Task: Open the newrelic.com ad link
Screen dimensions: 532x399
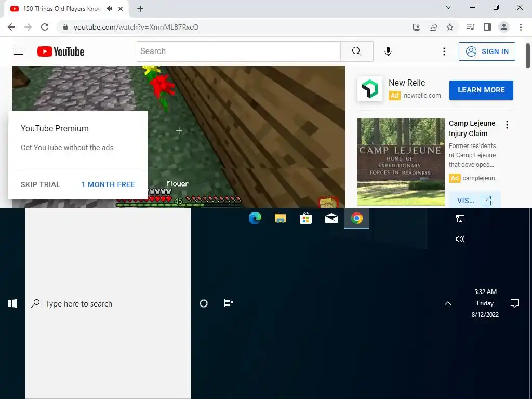Action: 422,96
